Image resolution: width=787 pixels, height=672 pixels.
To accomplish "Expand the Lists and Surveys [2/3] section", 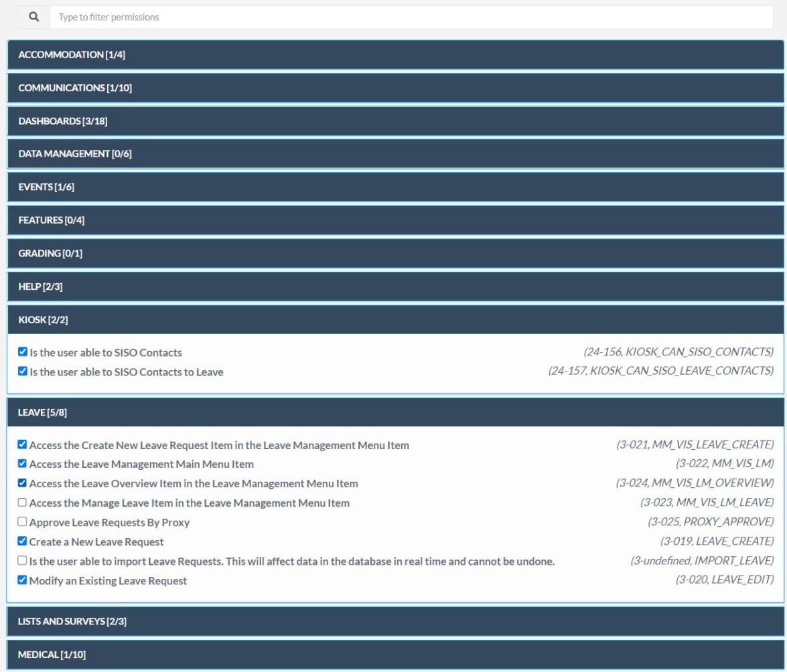I will tap(395, 621).
